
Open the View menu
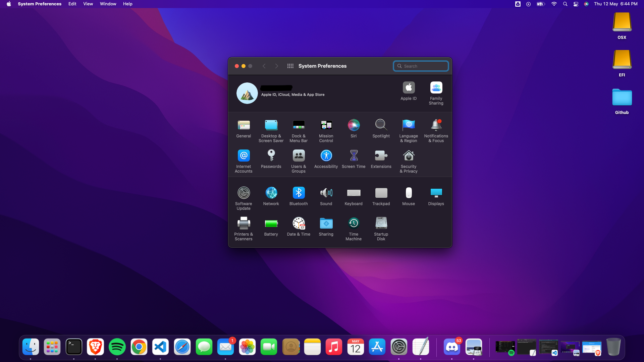click(x=88, y=4)
